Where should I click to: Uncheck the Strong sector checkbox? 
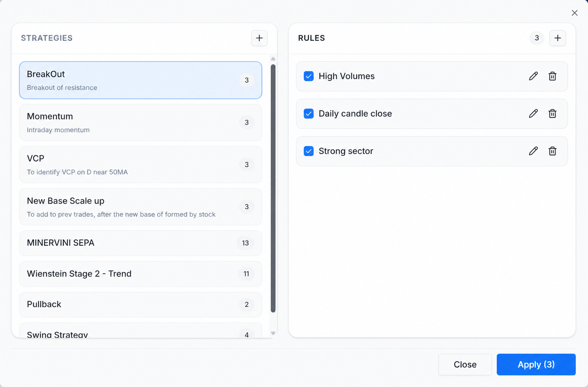(x=309, y=151)
